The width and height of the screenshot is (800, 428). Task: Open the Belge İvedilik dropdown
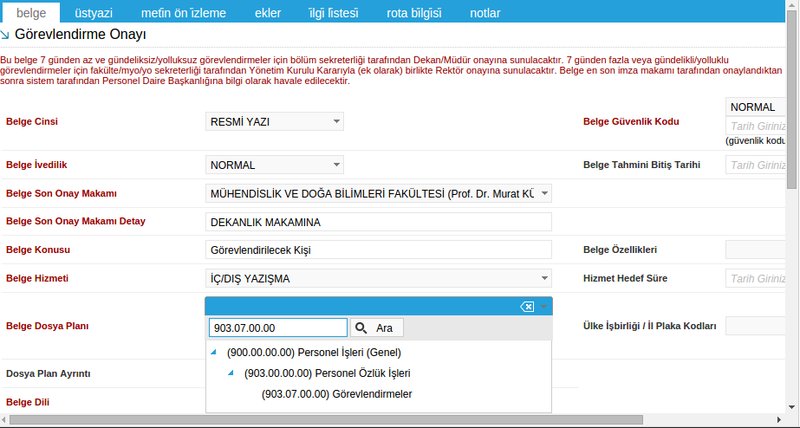[274, 164]
